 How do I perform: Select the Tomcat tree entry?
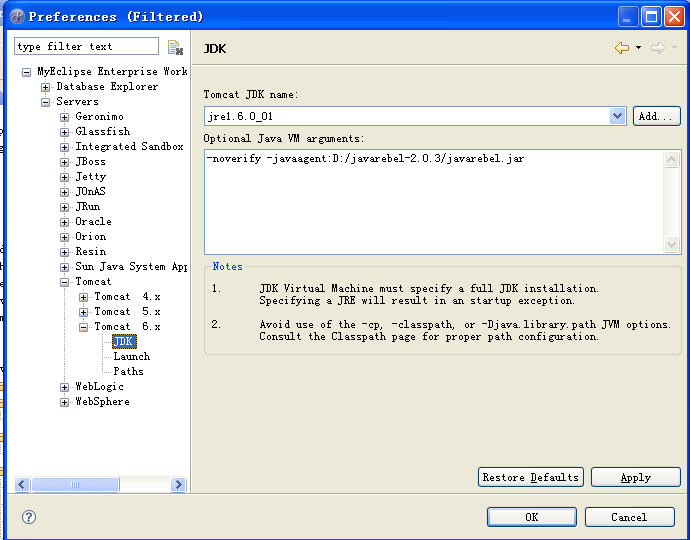coord(93,281)
